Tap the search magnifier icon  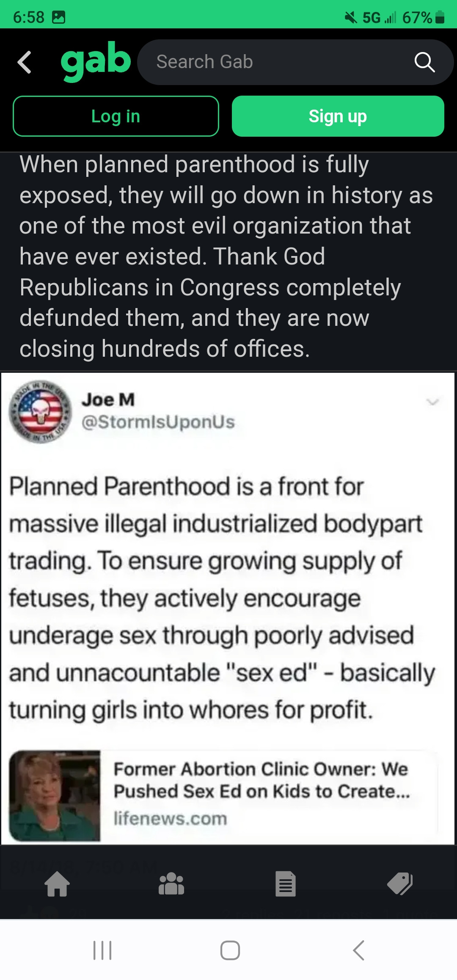coord(424,62)
